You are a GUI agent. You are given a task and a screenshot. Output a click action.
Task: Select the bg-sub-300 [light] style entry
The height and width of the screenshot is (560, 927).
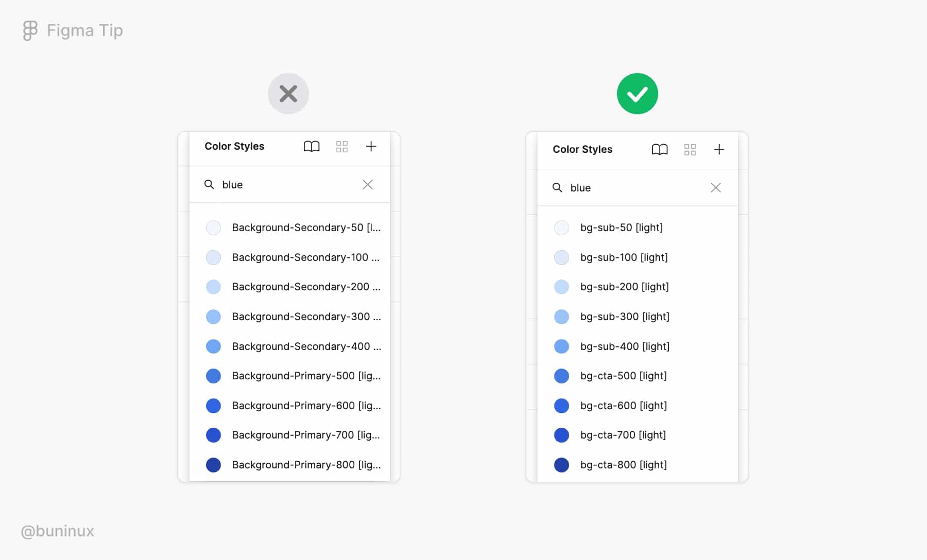[x=624, y=317]
